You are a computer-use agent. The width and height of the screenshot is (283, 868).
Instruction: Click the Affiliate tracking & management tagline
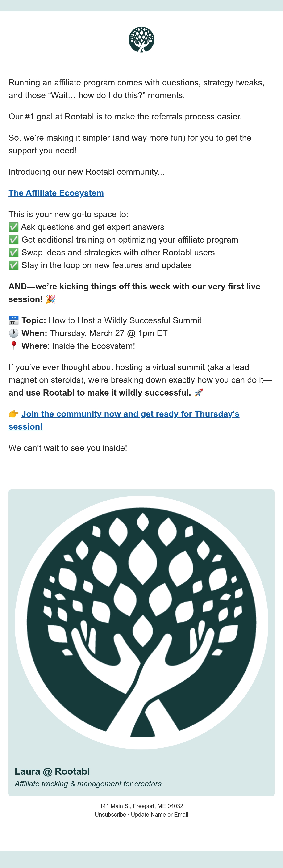88,784
